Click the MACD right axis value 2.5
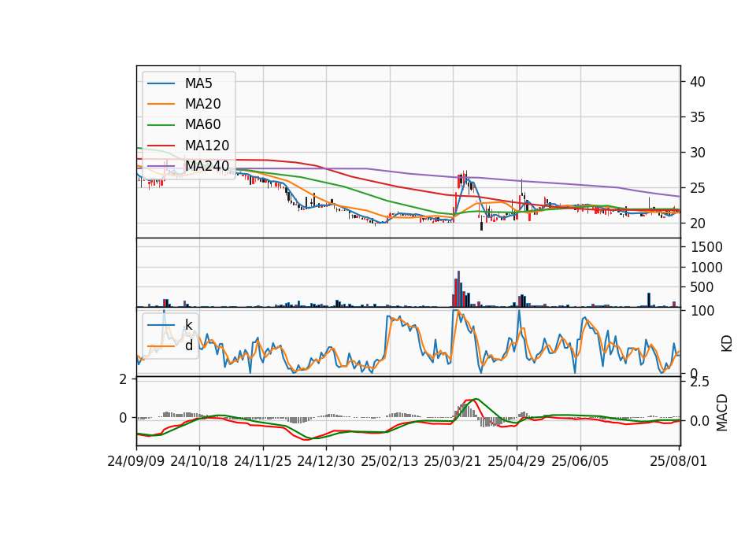 tap(700, 382)
